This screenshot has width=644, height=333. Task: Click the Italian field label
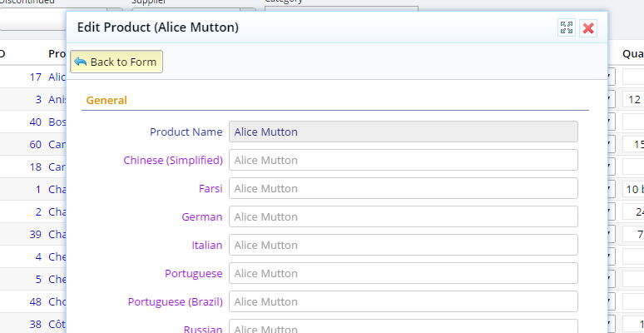click(x=207, y=245)
